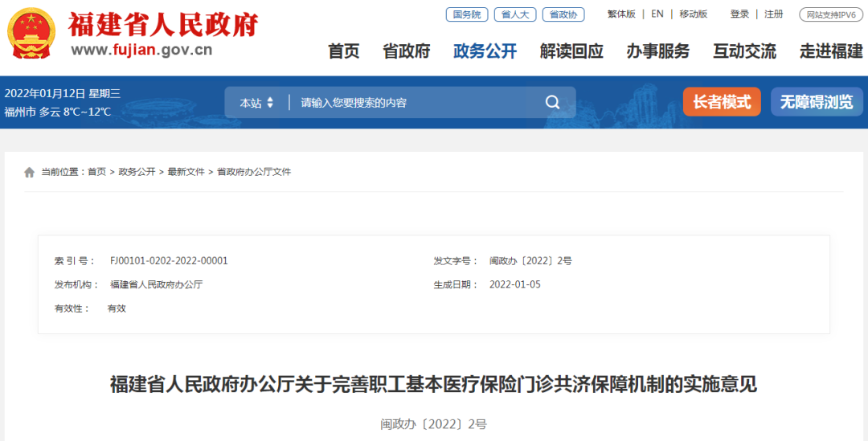Click the 登录 login link
This screenshot has width=868, height=441.
[x=739, y=14]
